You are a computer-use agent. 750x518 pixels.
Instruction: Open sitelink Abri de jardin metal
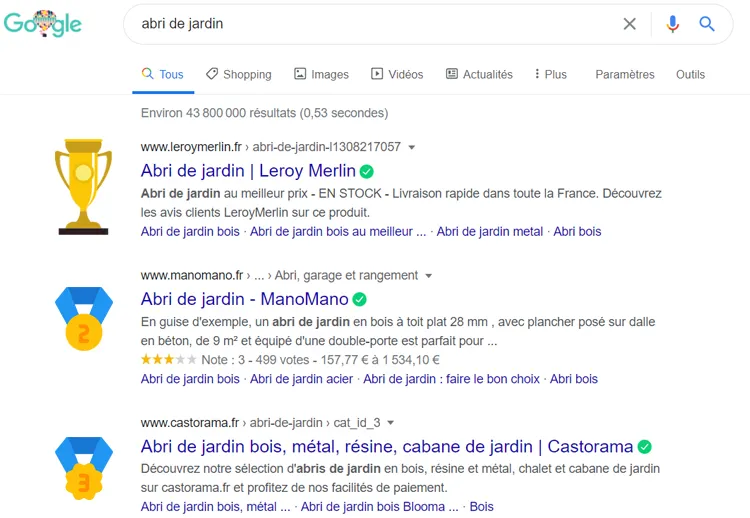[489, 231]
